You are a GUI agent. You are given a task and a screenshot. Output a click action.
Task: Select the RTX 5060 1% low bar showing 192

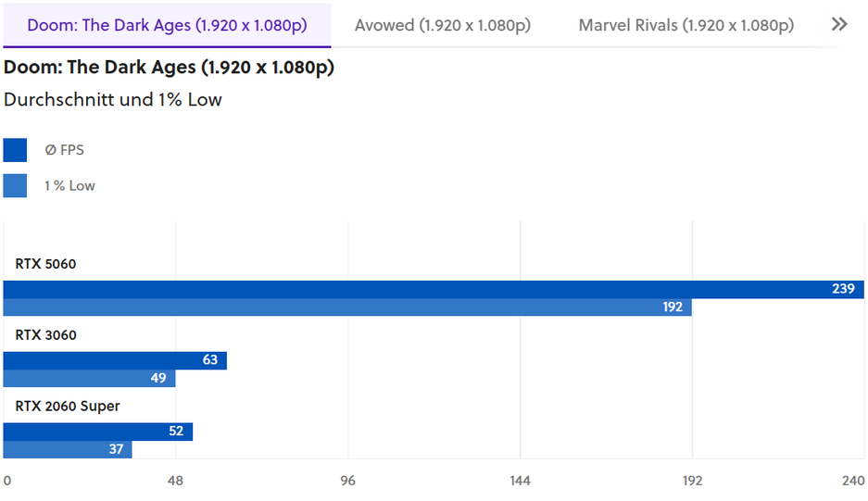[x=347, y=307]
